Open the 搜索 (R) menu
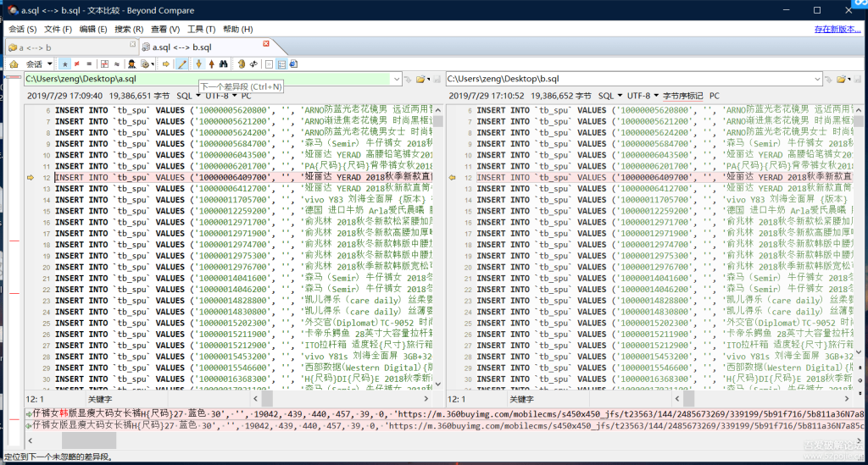Image resolution: width=868 pixels, height=465 pixels. click(129, 29)
